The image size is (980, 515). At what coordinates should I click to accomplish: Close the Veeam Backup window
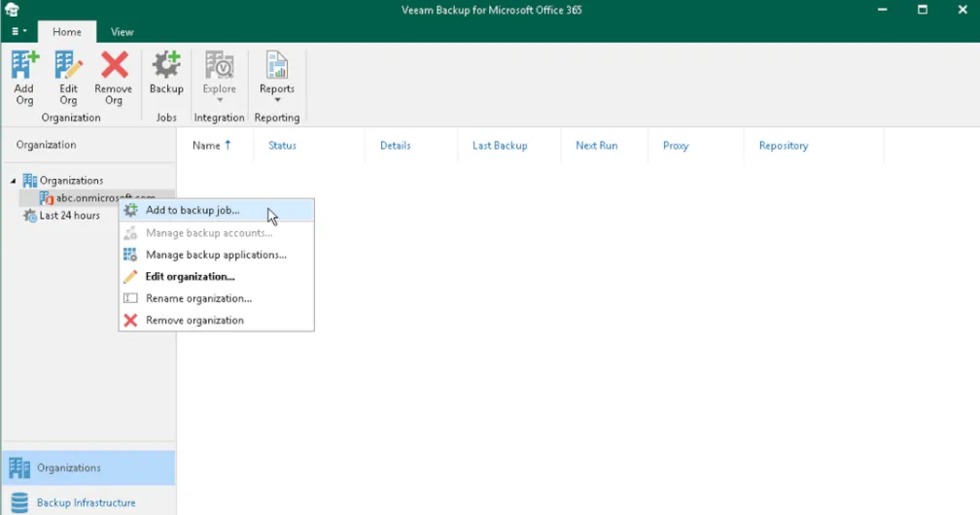coord(962,10)
